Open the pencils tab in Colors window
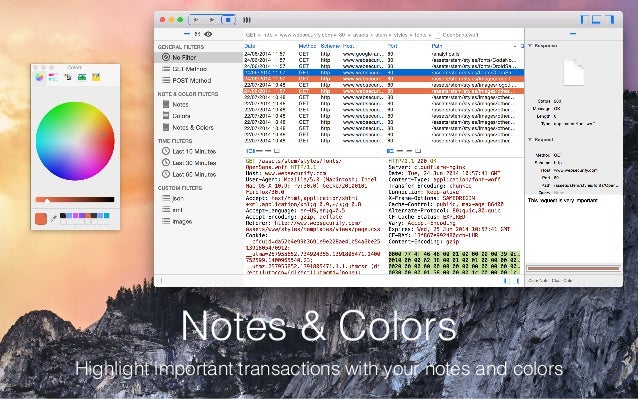Image resolution: width=638 pixels, height=399 pixels. (96, 77)
